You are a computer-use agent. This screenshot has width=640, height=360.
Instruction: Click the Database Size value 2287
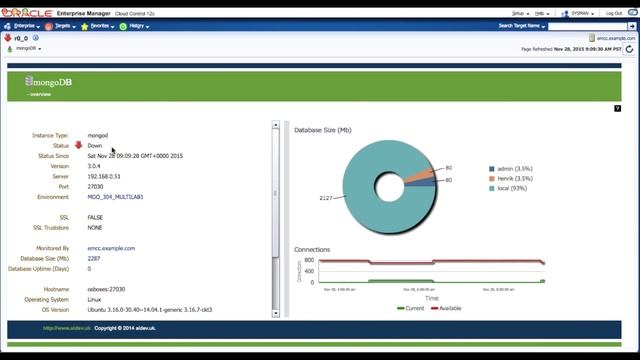coord(93,258)
